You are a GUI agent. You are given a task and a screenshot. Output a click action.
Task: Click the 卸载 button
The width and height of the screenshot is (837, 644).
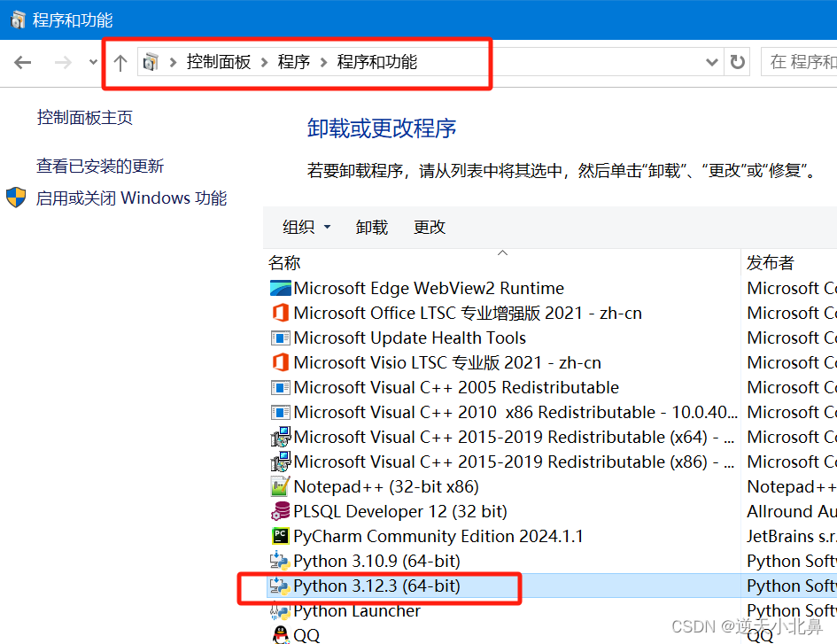point(371,227)
